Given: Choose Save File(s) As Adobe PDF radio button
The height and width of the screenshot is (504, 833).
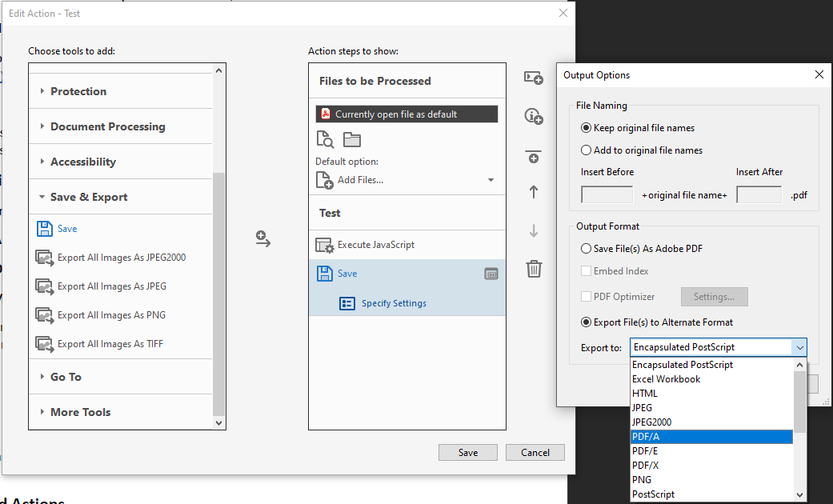Looking at the screenshot, I should [587, 249].
